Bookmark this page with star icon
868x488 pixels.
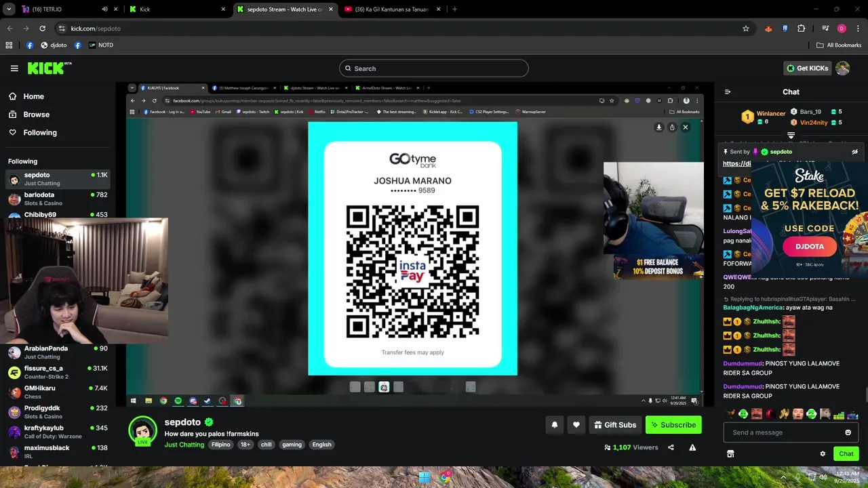click(746, 28)
